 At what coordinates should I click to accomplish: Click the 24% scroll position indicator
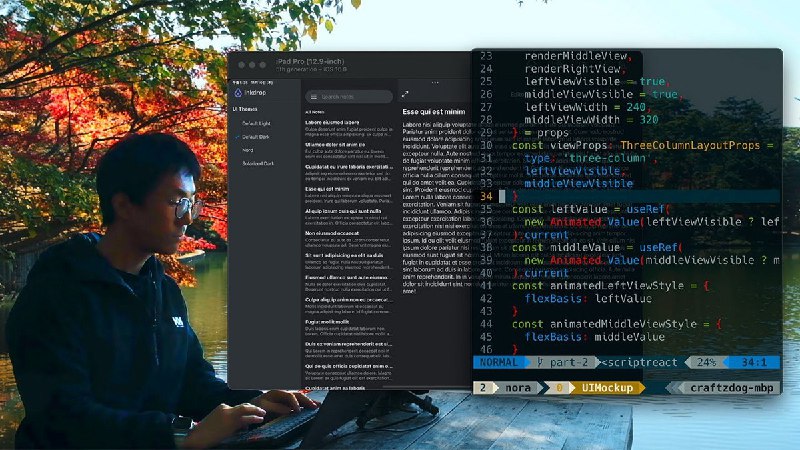pyautogui.click(x=705, y=362)
